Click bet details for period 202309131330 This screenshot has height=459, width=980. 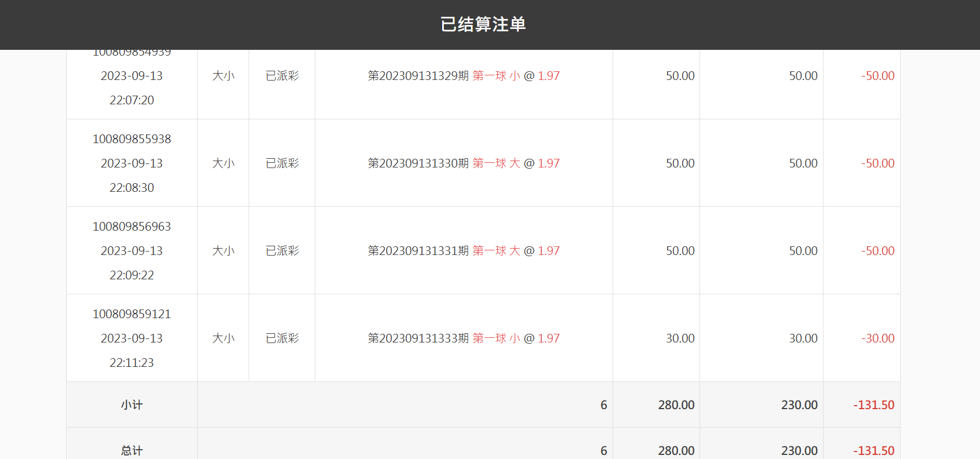(x=464, y=163)
